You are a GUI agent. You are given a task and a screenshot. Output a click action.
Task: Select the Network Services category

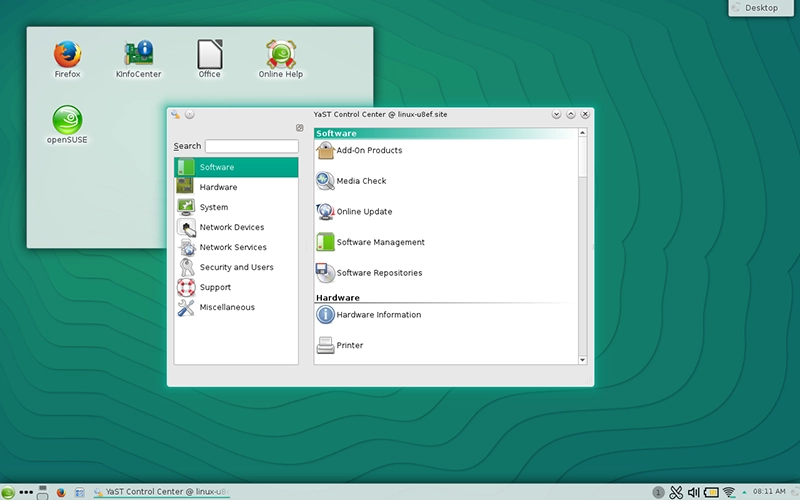coord(236,247)
